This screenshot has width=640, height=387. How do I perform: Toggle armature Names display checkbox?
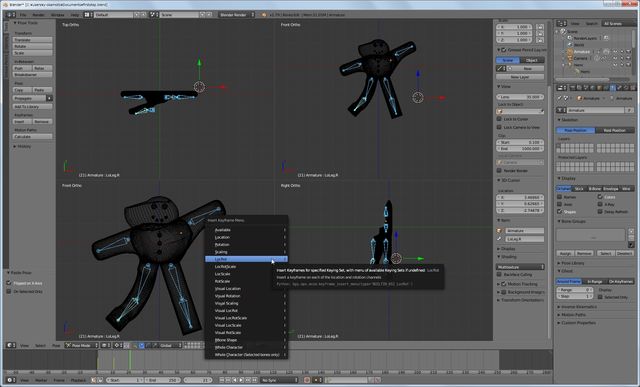tap(560, 197)
